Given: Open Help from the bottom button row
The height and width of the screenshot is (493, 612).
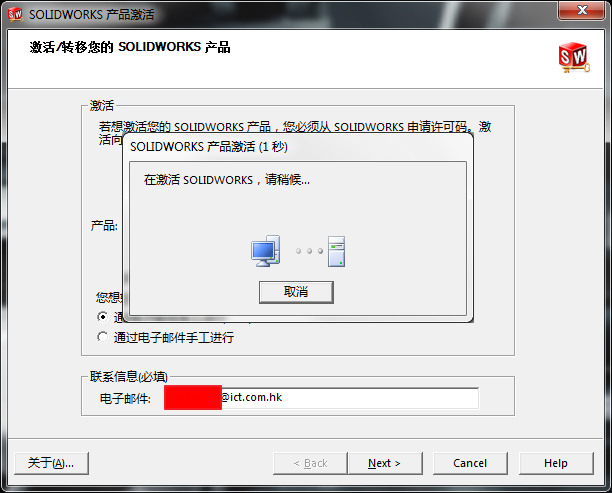Looking at the screenshot, I should (x=556, y=463).
